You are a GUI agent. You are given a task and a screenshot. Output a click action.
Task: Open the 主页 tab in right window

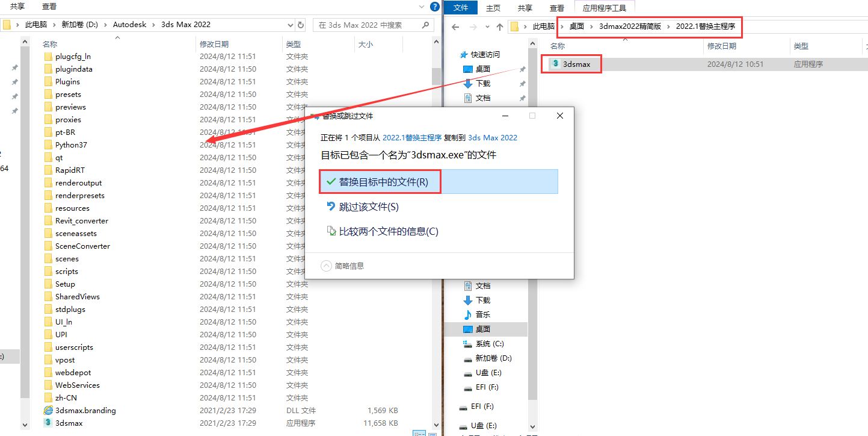(493, 8)
